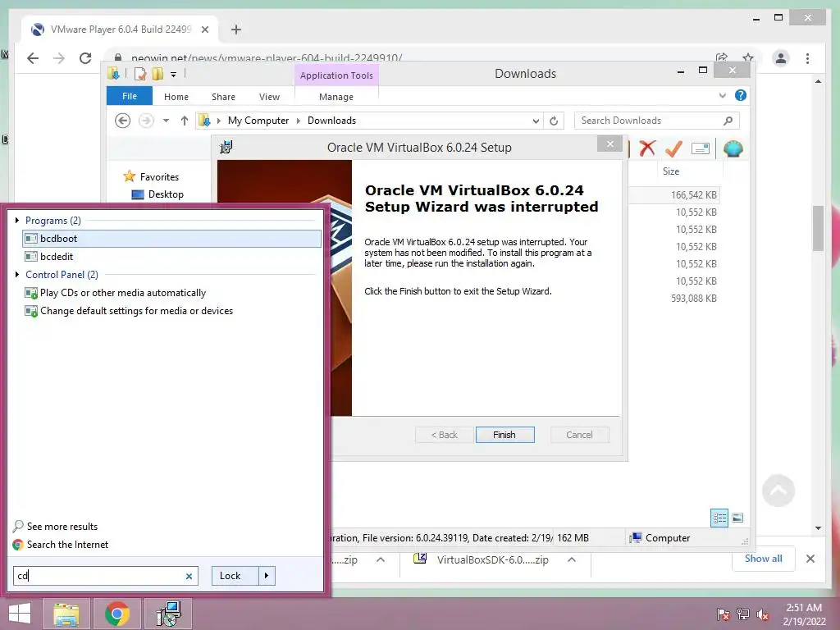Open the Windows Start button

[x=20, y=614]
